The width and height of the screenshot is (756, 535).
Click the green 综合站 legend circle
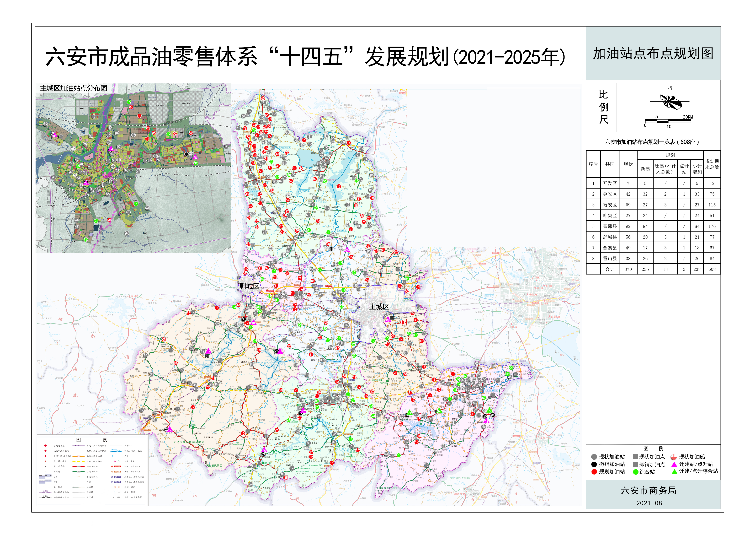[636, 472]
